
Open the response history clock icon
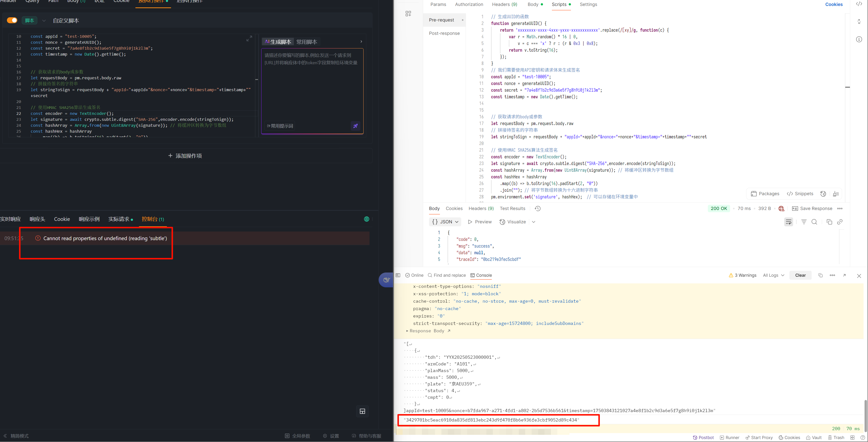pyautogui.click(x=538, y=209)
